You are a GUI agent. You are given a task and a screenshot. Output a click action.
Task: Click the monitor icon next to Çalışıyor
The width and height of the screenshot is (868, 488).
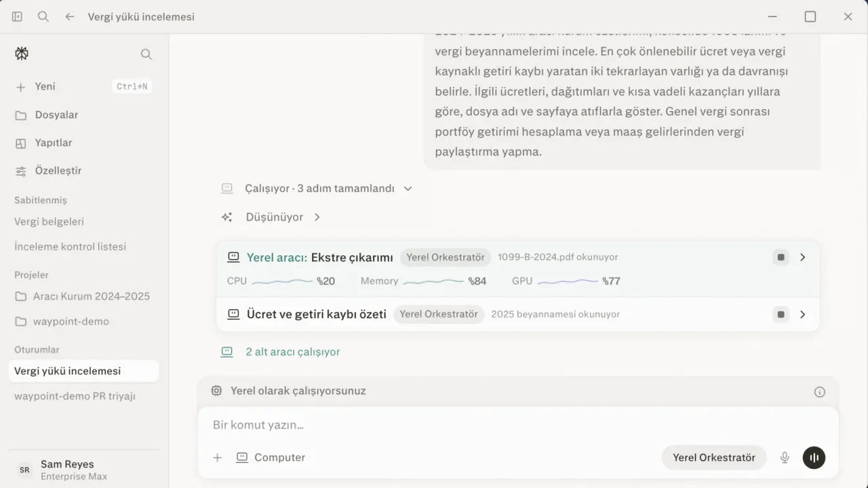point(227,189)
